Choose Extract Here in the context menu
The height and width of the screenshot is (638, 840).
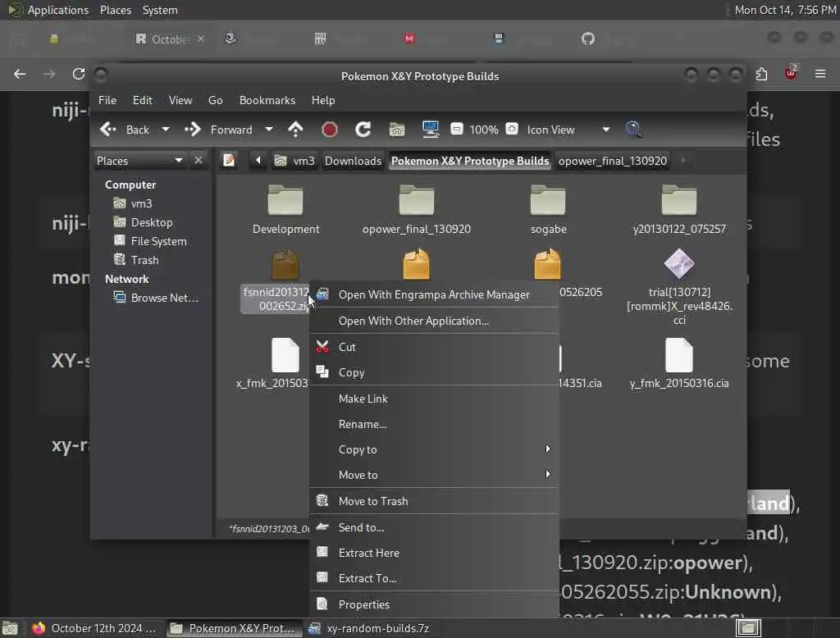click(434, 553)
